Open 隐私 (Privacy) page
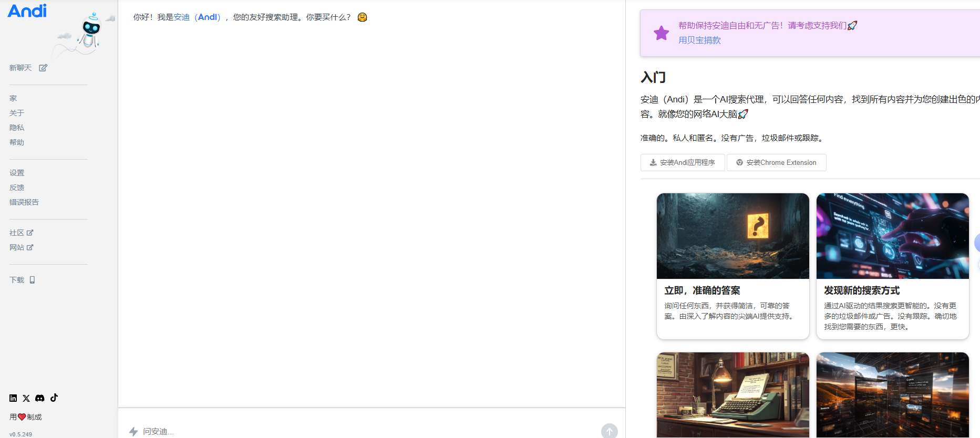The height and width of the screenshot is (438, 980). (17, 128)
